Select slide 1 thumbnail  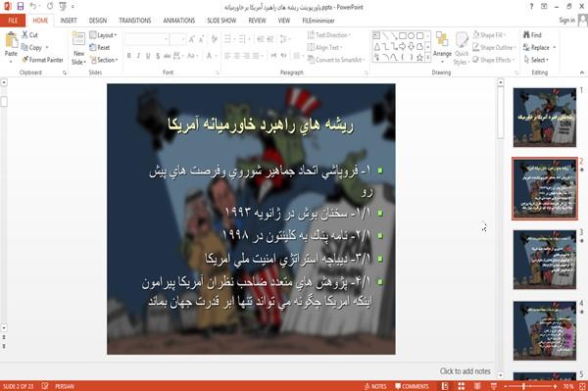click(x=545, y=117)
